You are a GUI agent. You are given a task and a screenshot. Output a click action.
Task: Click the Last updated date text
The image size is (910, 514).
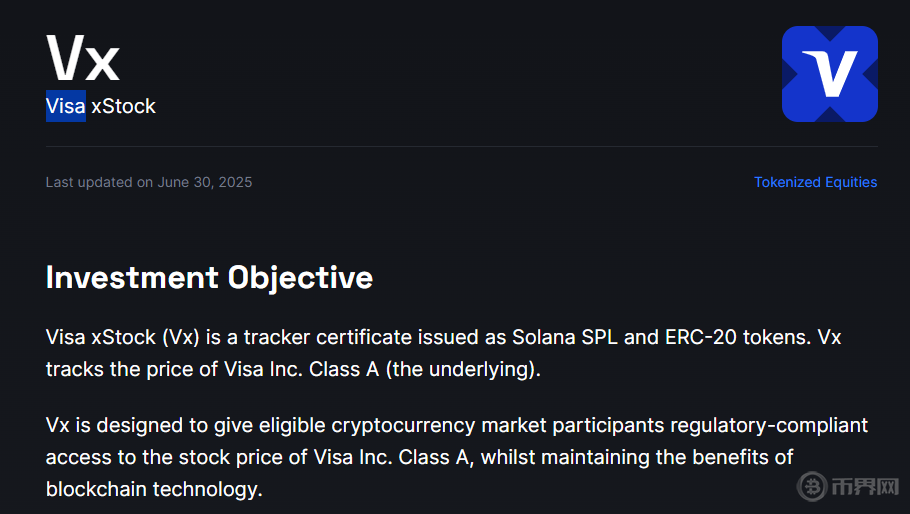[x=149, y=182]
